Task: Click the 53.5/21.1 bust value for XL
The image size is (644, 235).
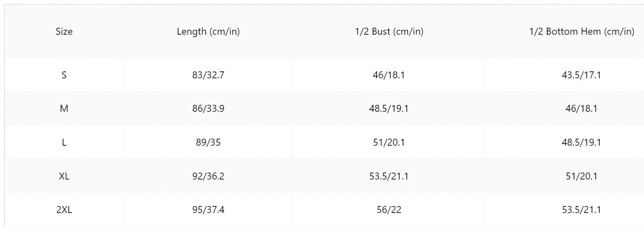Action: coord(389,176)
